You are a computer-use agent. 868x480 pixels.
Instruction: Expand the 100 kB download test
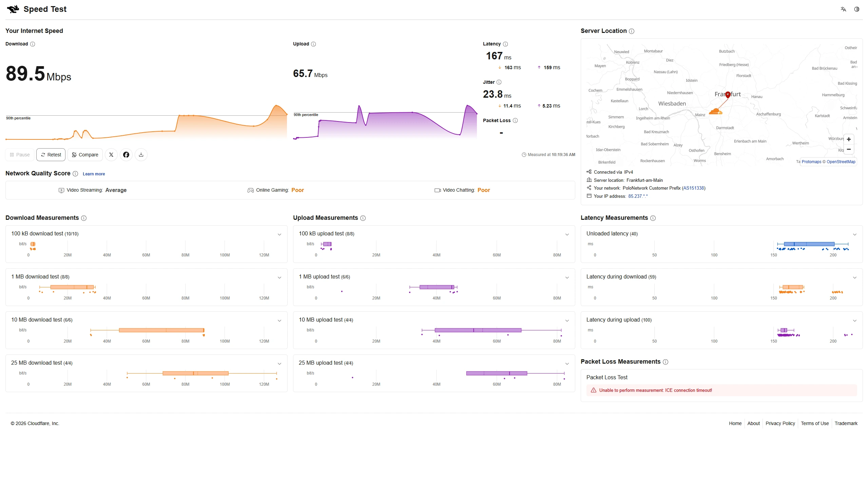(x=279, y=234)
